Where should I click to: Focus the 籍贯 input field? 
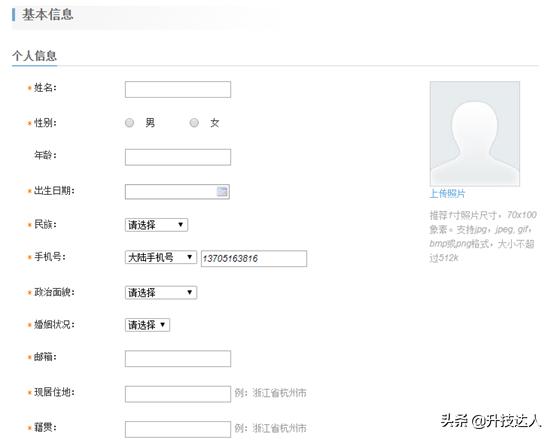[x=178, y=429]
